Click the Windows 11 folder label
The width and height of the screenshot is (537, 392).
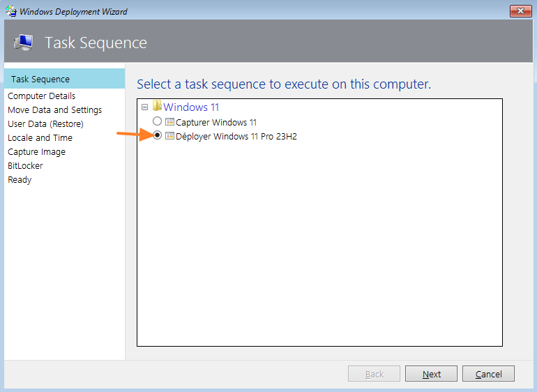click(x=191, y=107)
